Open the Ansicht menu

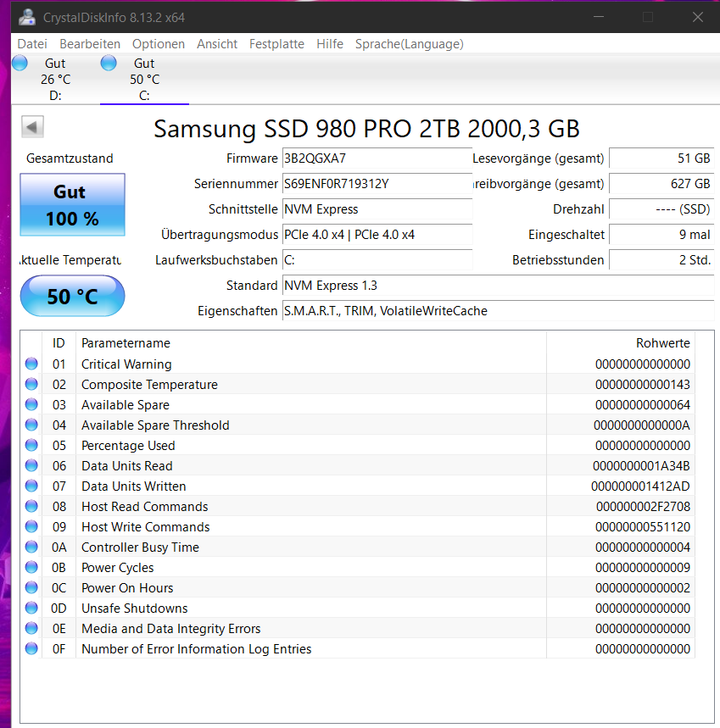pos(217,44)
